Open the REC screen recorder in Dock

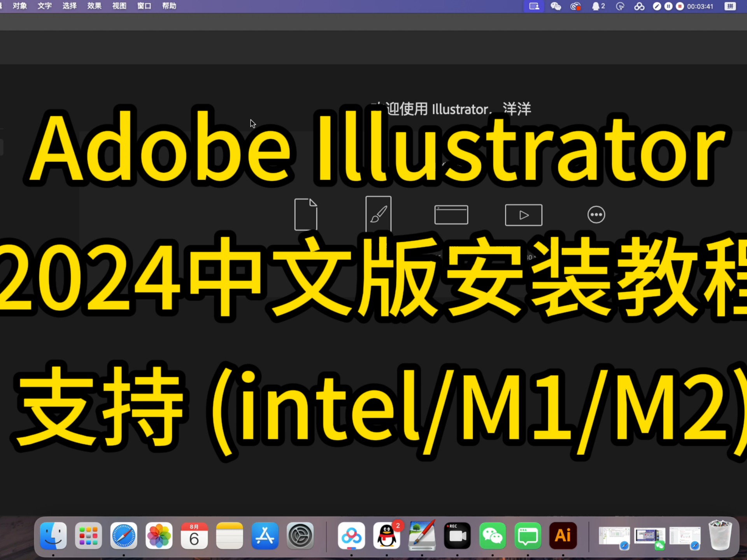pyautogui.click(x=457, y=535)
